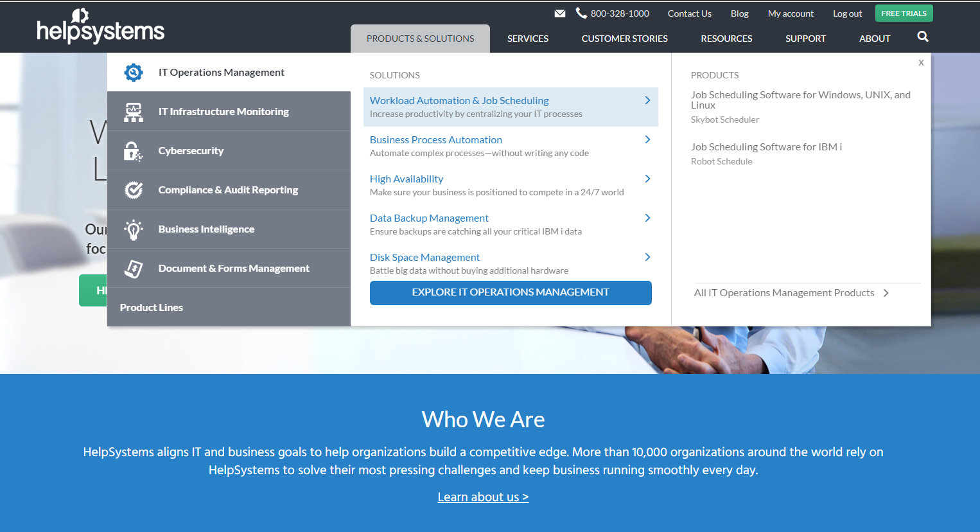Screen dimensions: 980x532
Task: Expand Disk Space Management chevron
Action: tap(647, 257)
